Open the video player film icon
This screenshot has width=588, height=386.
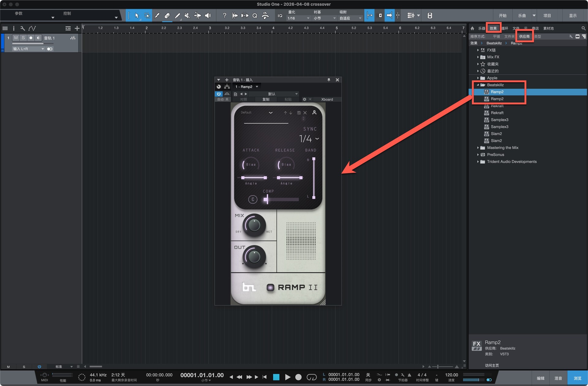click(430, 16)
